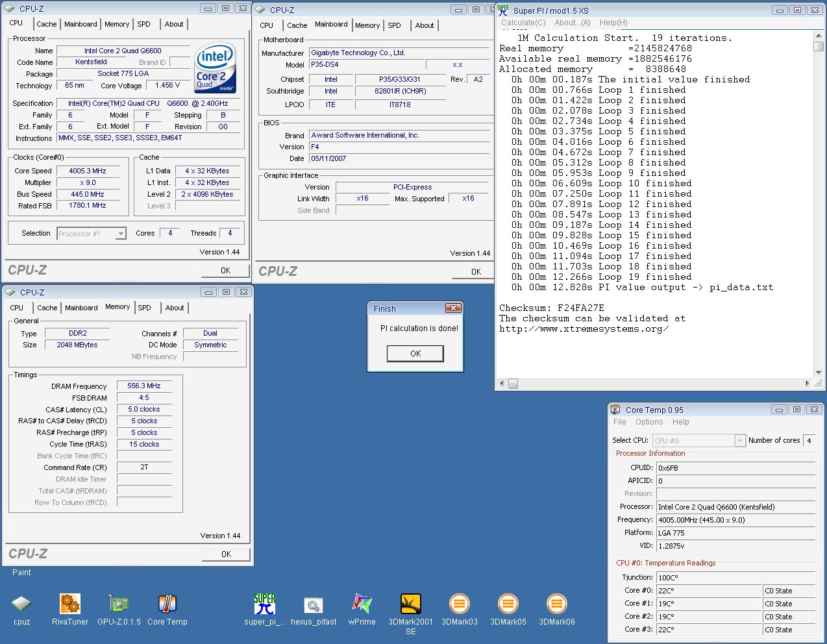Open the 3DMark2001 SE desktop shortcut
This screenshot has width=827, height=644.
pyautogui.click(x=411, y=604)
